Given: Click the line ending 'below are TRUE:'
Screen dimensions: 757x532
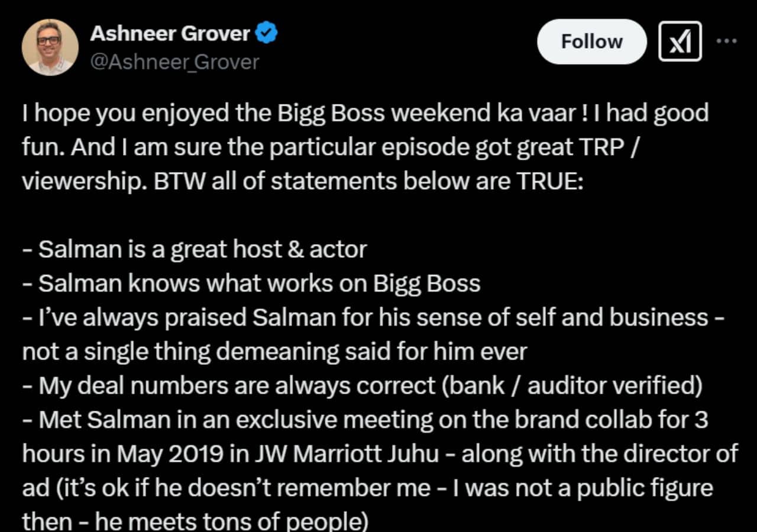Looking at the screenshot, I should 303,181.
